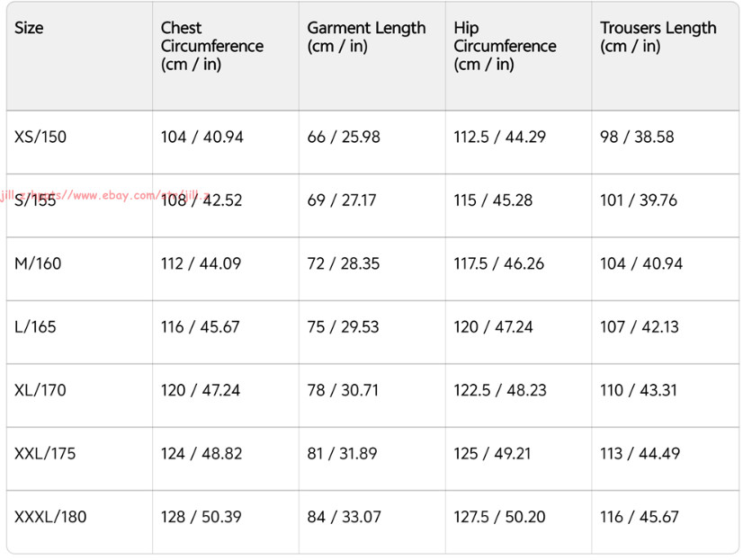Select the 104 / 40.94 chest value for XS
The image size is (743, 560).
(201, 137)
